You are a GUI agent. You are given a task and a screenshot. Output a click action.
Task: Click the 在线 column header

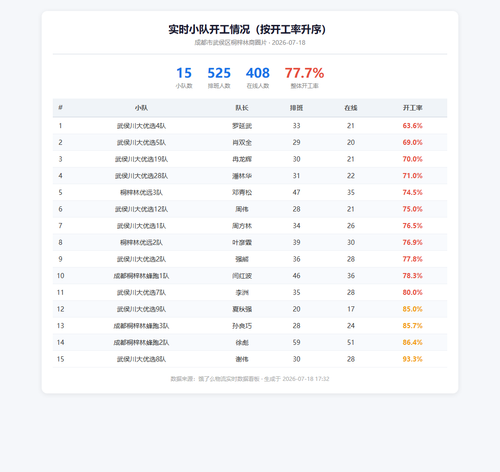(351, 108)
